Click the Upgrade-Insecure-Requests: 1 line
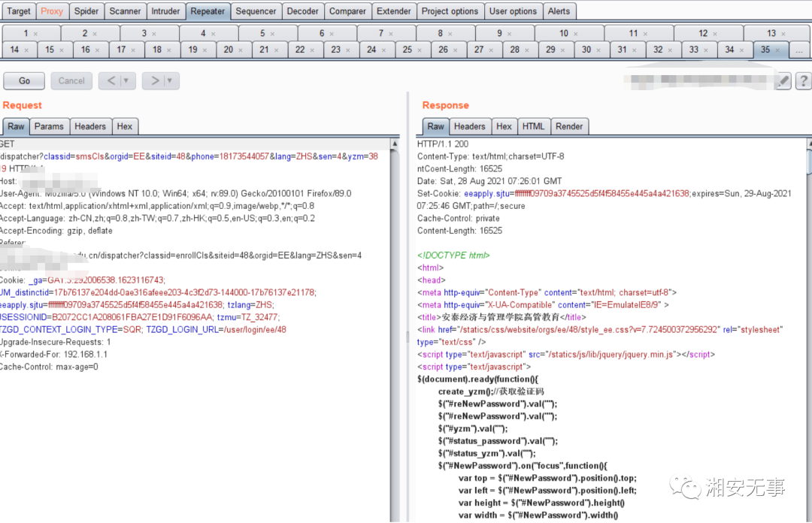This screenshot has height=523, width=812. tap(56, 343)
